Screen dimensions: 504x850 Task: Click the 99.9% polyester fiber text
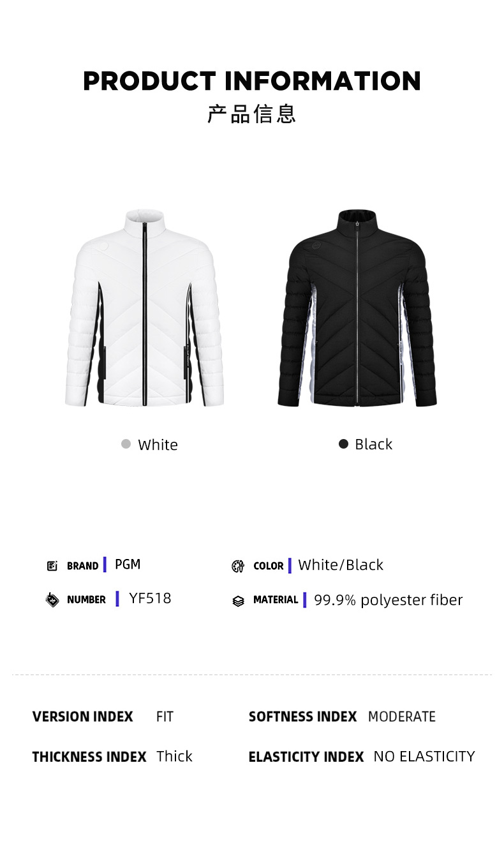point(389,600)
